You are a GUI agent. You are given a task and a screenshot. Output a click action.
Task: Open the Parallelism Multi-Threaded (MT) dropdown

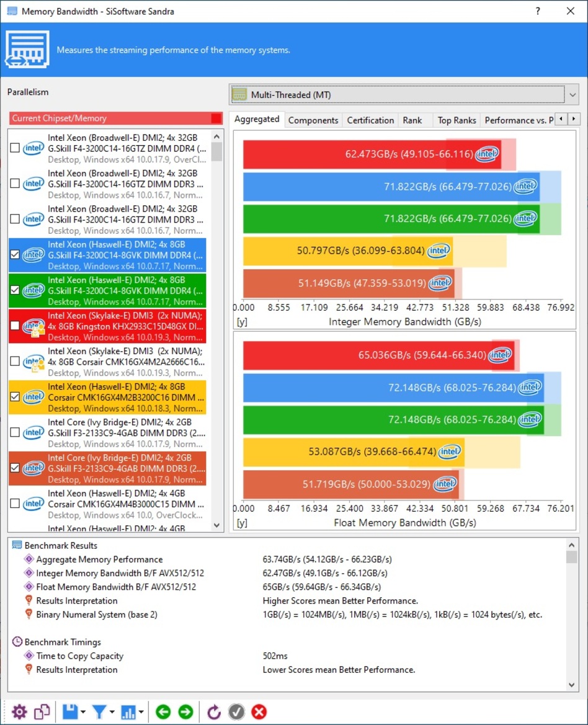coord(404,95)
